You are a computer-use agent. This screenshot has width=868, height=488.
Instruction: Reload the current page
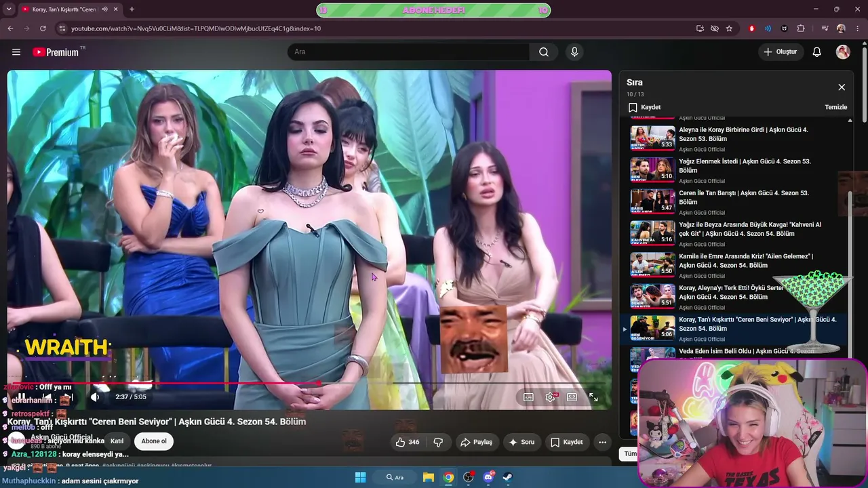coord(43,28)
